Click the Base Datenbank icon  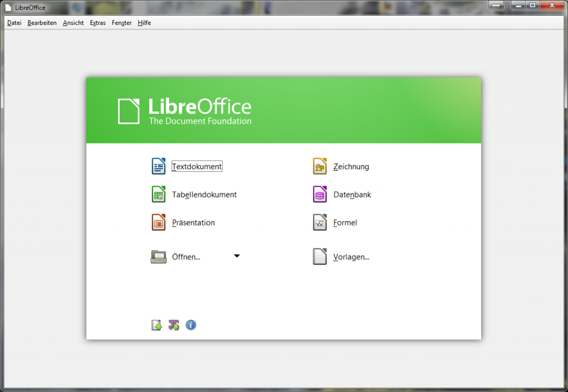click(319, 195)
